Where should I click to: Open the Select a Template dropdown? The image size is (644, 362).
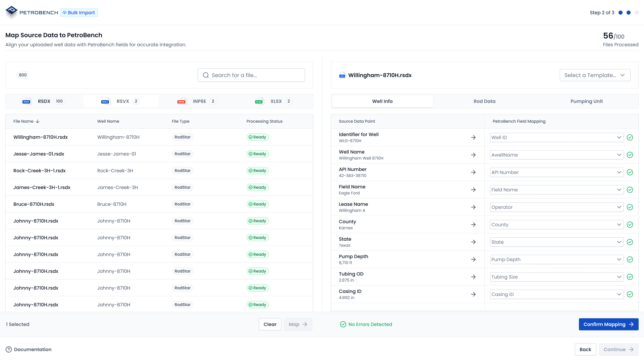(595, 75)
